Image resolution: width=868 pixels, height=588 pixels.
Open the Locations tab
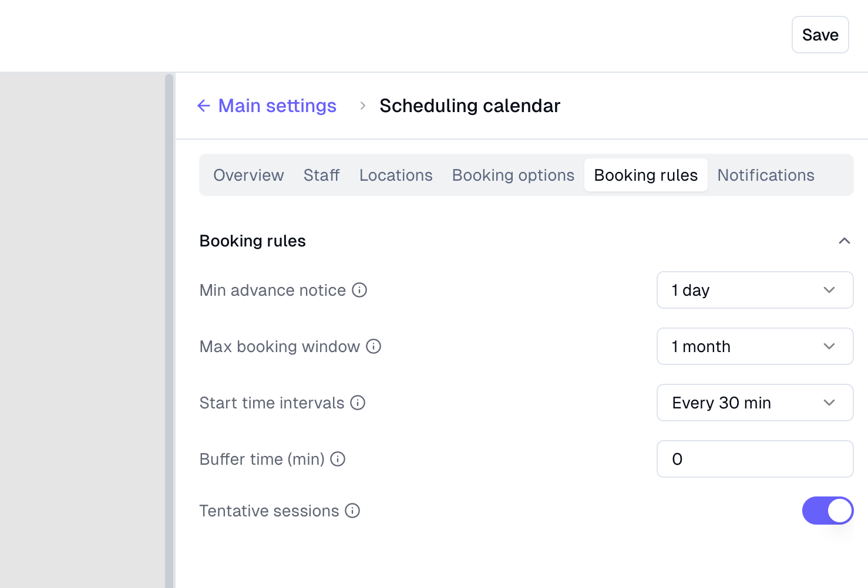[396, 175]
